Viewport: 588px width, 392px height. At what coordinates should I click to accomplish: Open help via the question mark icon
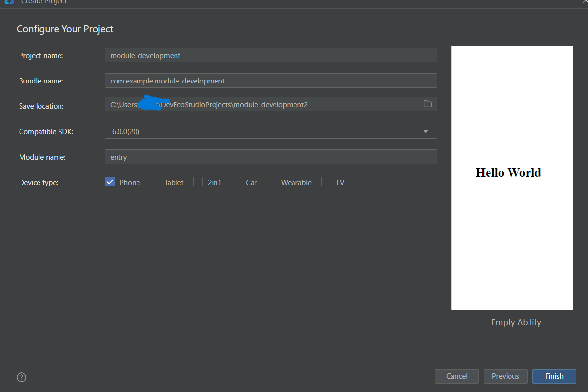pyautogui.click(x=21, y=377)
